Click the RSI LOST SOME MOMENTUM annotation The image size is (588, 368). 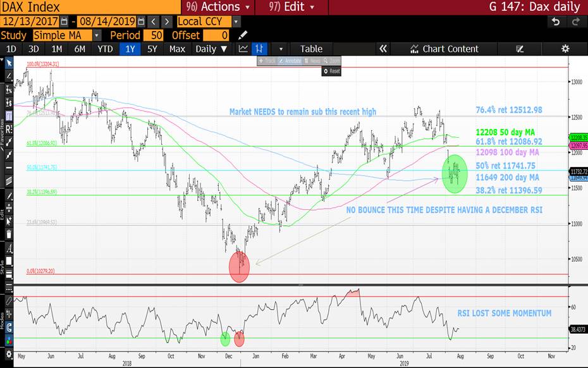[x=505, y=313]
